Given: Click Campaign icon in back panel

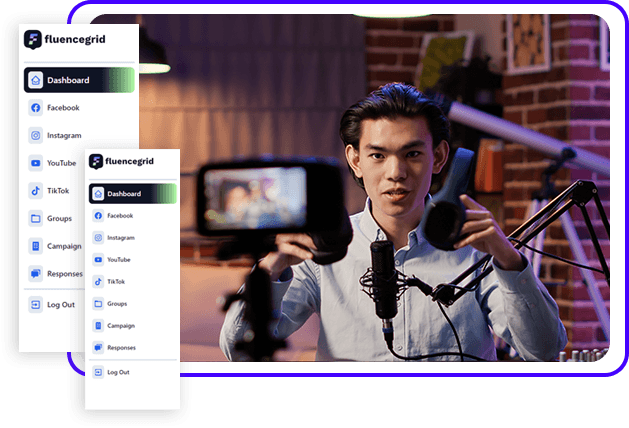Looking at the screenshot, I should coord(36,246).
